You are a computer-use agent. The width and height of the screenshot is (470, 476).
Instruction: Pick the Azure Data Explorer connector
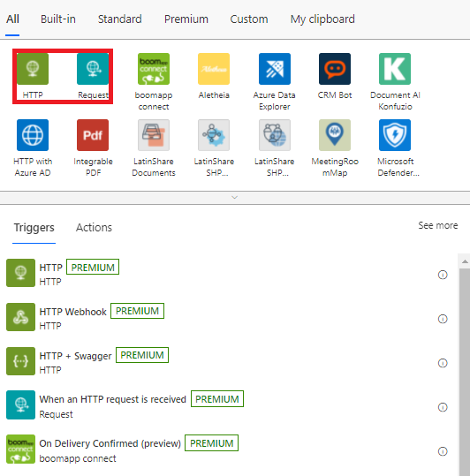pos(275,69)
